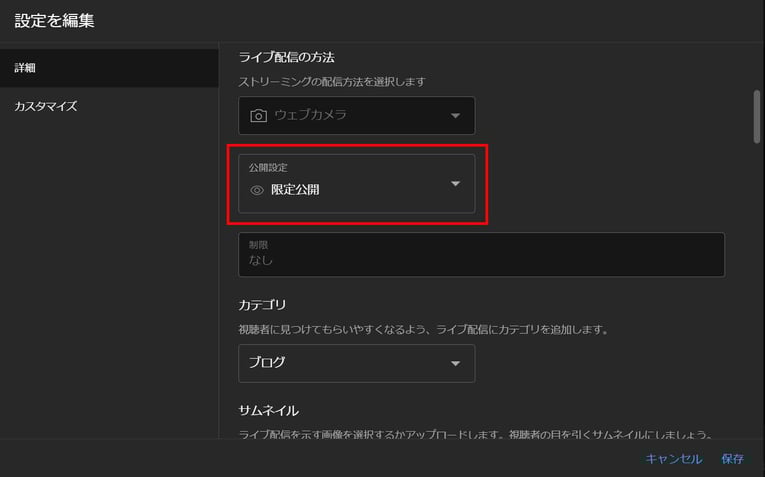Click the eye icon beside 限定公開
This screenshot has height=477, width=765.
(257, 190)
